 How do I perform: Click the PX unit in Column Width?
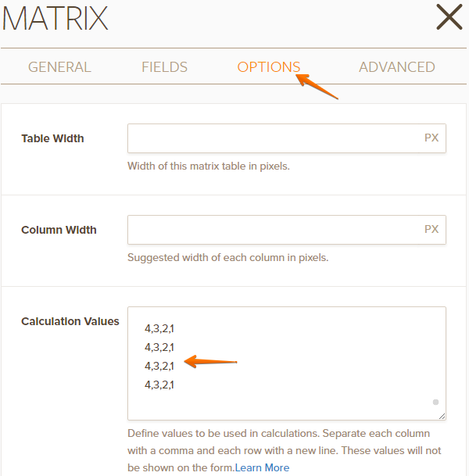point(431,230)
